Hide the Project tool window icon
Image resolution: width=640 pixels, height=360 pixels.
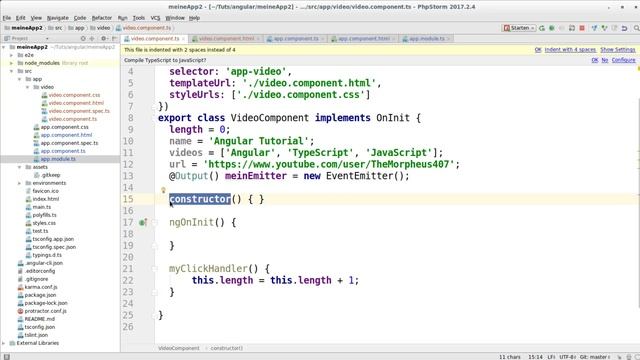pyautogui.click(x=115, y=38)
